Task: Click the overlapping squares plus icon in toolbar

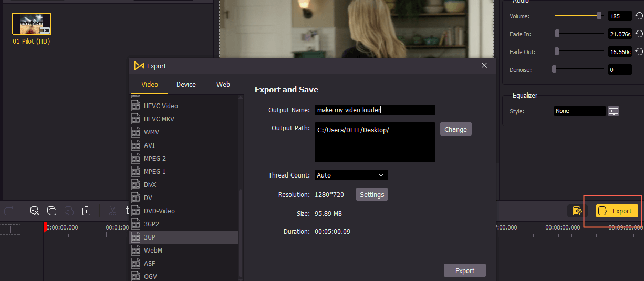Action: pyautogui.click(x=52, y=211)
